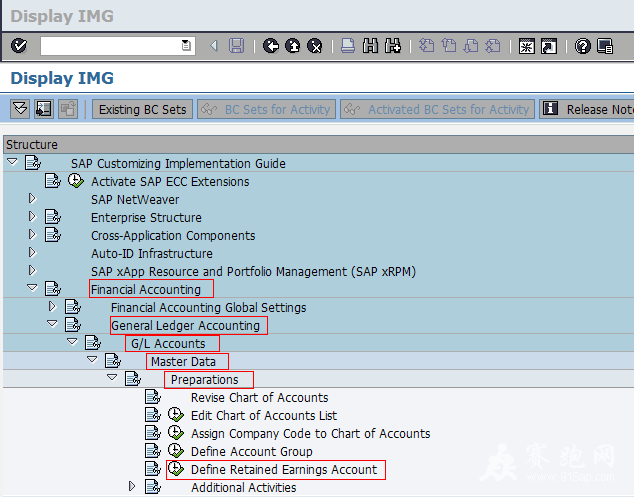Execute Assign Company Code to Chart activity icon
This screenshot has width=634, height=497.
(x=176, y=432)
